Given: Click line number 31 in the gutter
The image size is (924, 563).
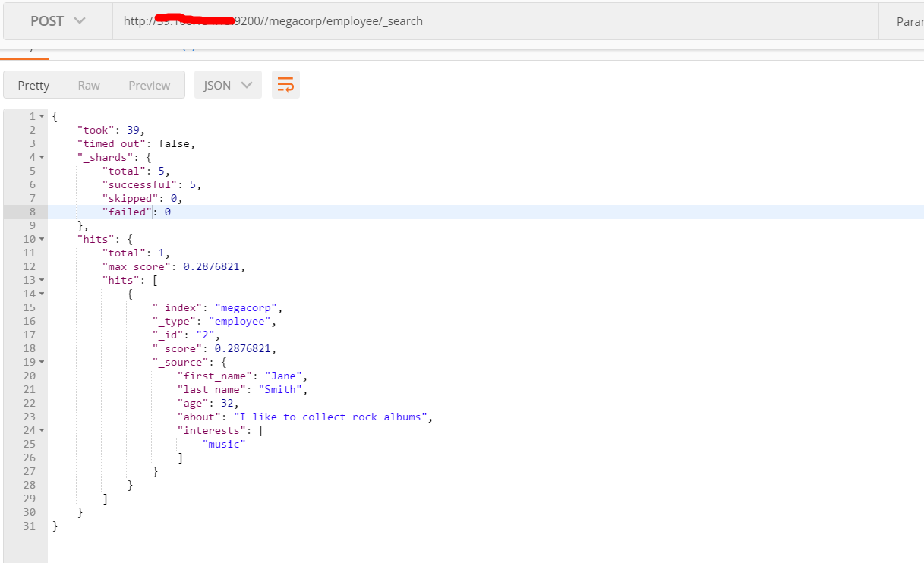Looking at the screenshot, I should click(x=29, y=526).
